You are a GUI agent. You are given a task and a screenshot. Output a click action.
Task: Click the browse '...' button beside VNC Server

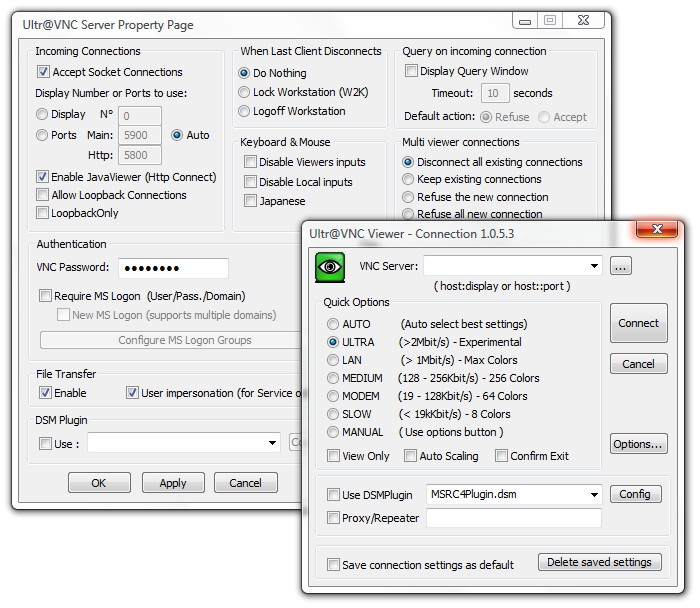pos(621,266)
